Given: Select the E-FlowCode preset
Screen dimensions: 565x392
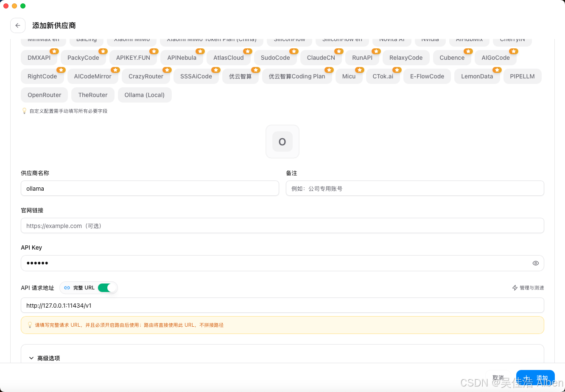Looking at the screenshot, I should tap(427, 76).
